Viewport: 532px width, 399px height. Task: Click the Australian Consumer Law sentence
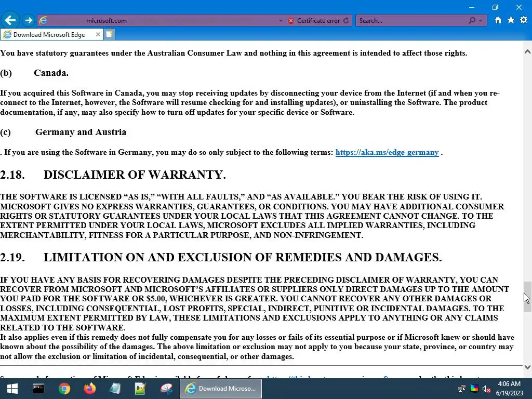[234, 54]
